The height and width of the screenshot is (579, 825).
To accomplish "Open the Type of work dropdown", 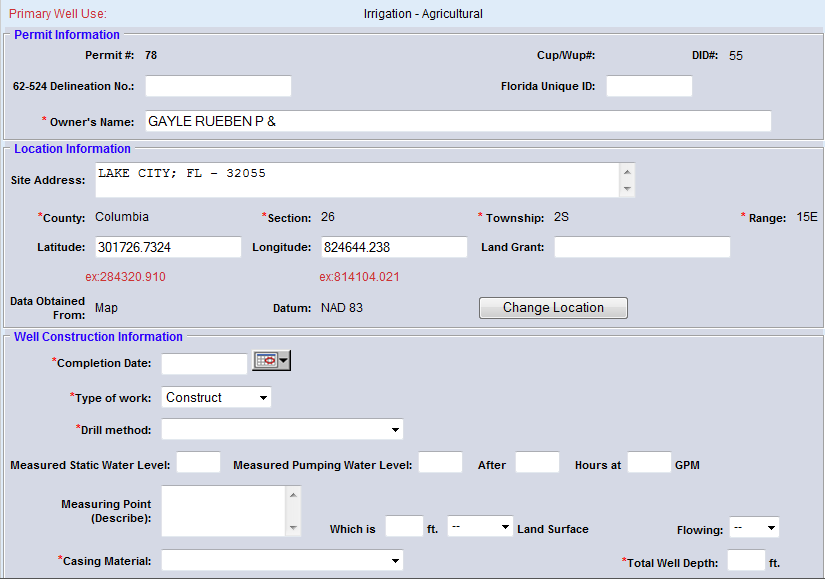I will pyautogui.click(x=216, y=398).
